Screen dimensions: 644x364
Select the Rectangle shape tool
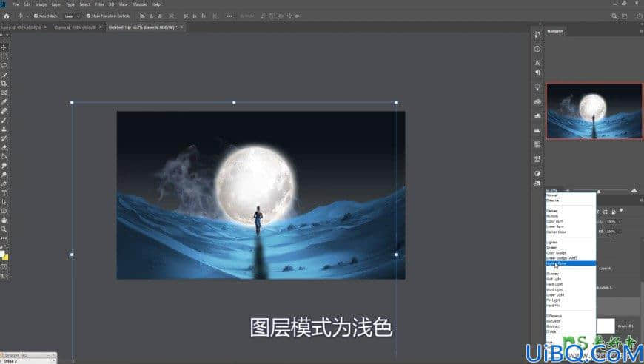pos(4,211)
